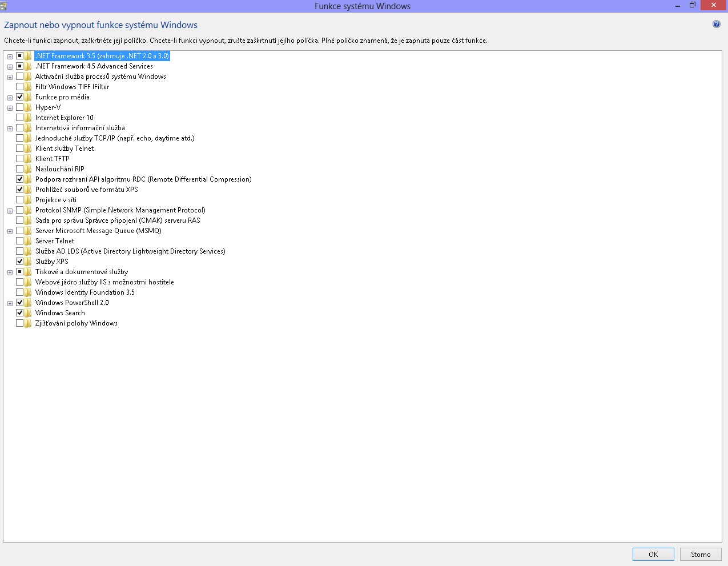Click the window system icon in title bar

[x=3, y=6]
